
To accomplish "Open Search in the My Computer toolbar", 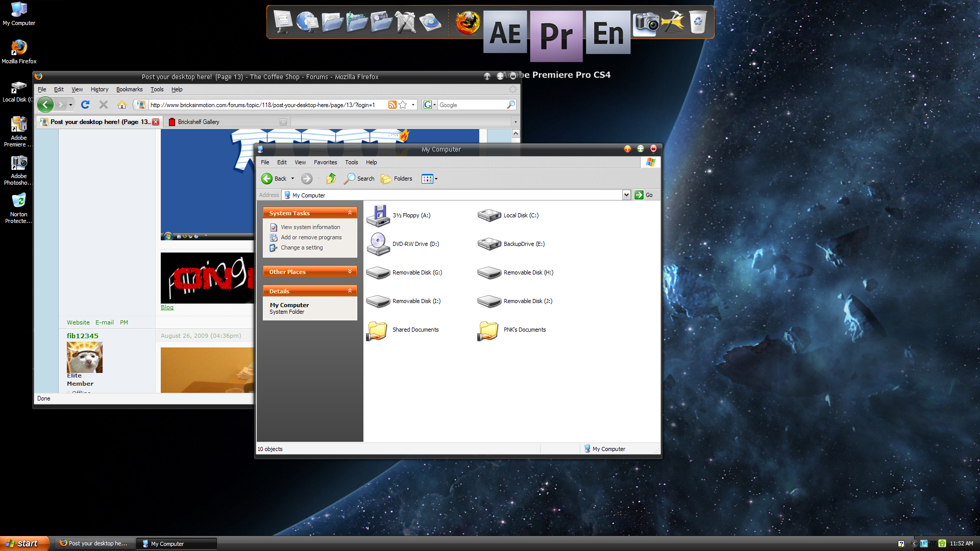I will click(359, 179).
